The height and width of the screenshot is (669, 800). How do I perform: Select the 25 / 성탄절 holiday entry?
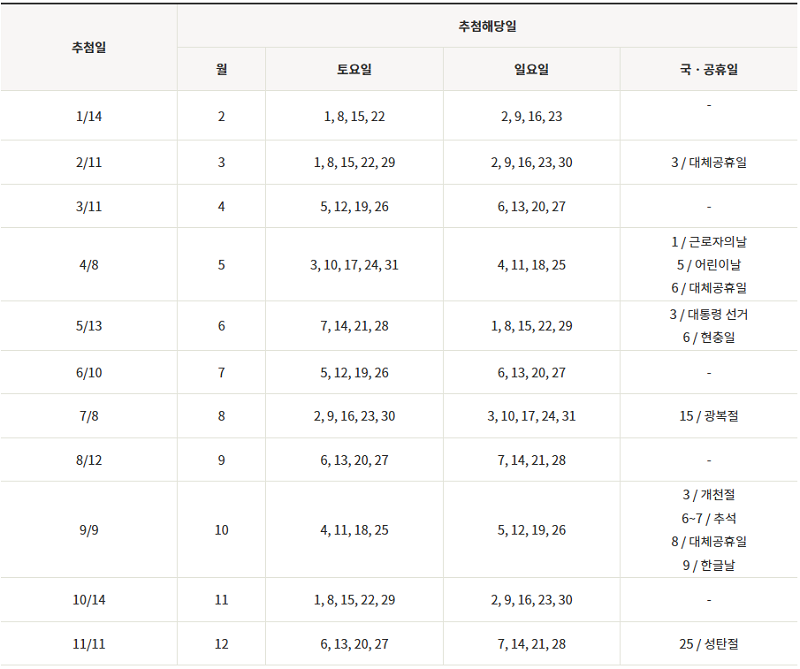pos(708,645)
